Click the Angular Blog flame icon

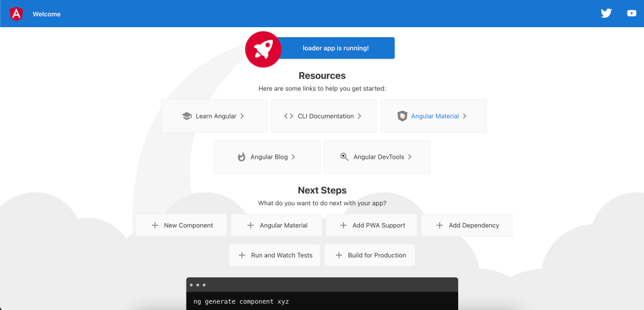[241, 157]
